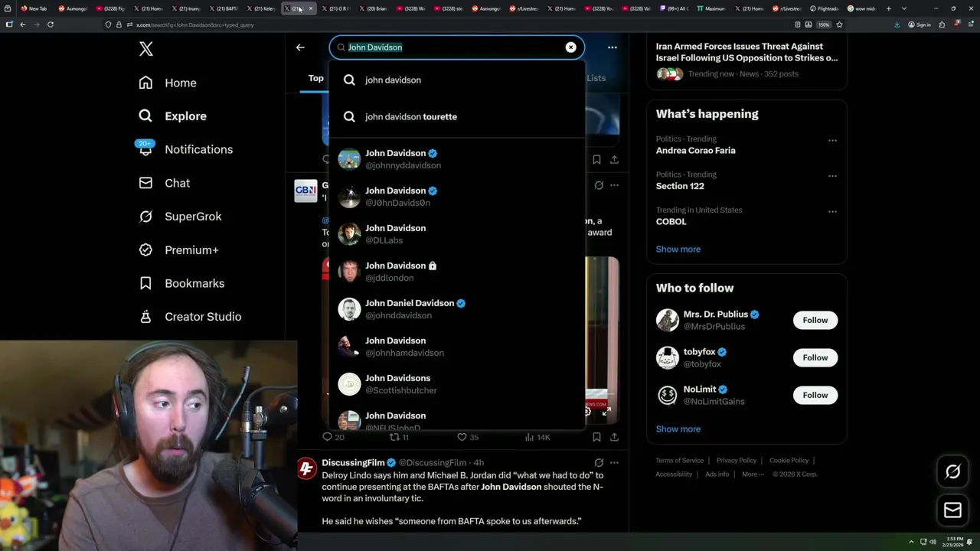This screenshot has height=551, width=980.
Task: Open the @johnhamdavidson profile result
Action: click(457, 347)
